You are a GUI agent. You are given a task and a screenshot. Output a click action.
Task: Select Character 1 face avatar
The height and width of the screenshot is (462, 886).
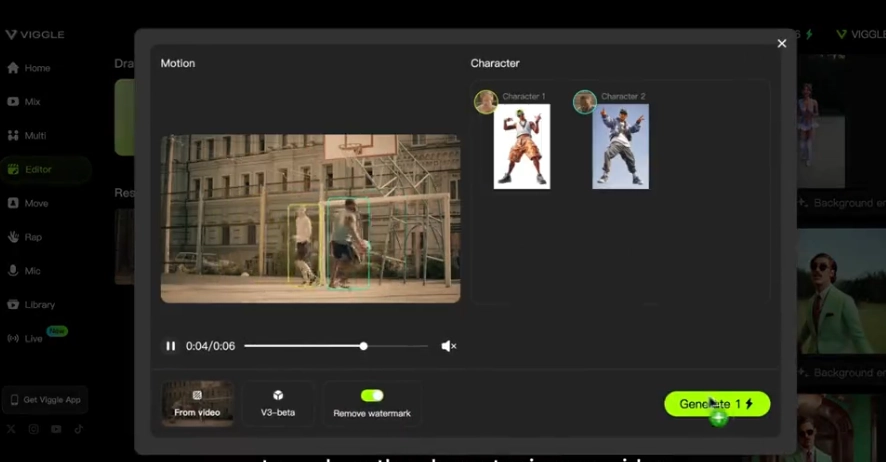tap(486, 102)
